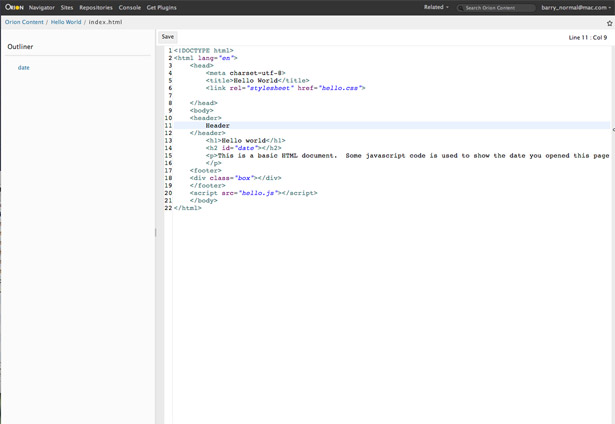Open the Navigator page
Image resolution: width=615 pixels, height=424 pixels.
42,7
